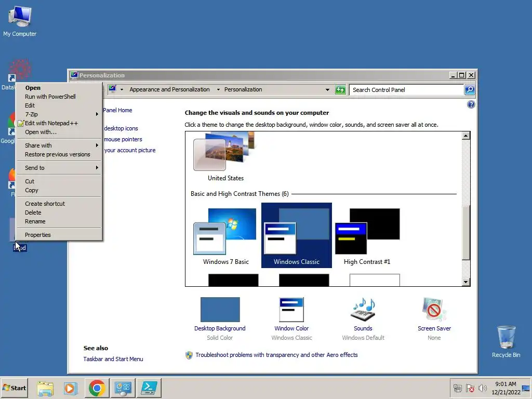Open Troubleshoot problems with transparency link
The image size is (532, 399).
coord(276,355)
